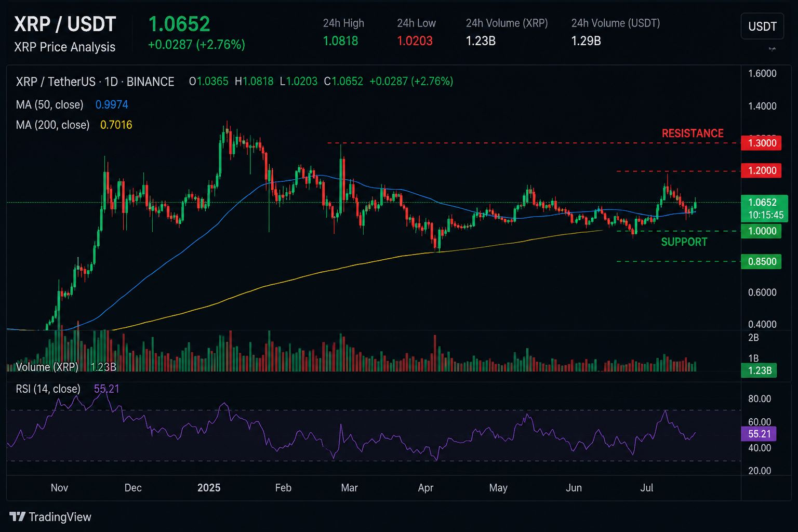Click the green 1.23B volume axis tag
This screenshot has height=532, width=798.
759,370
